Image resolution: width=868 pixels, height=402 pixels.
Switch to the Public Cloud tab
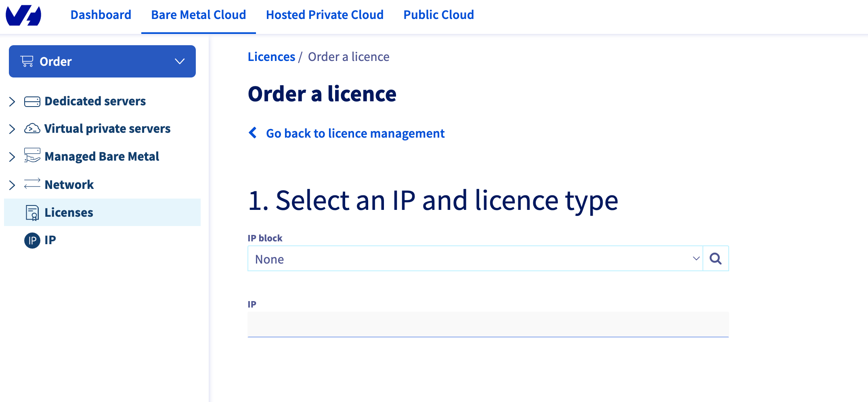point(438,15)
